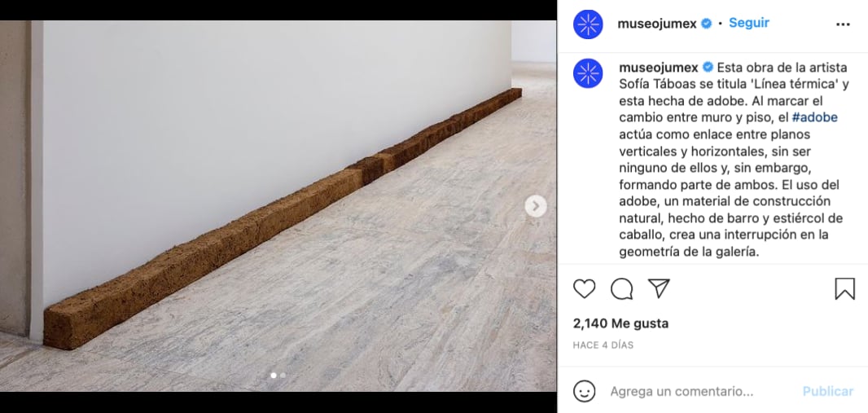868x413 pixels.
Task: Select the first carousel dot indicator
Action: [x=273, y=376]
